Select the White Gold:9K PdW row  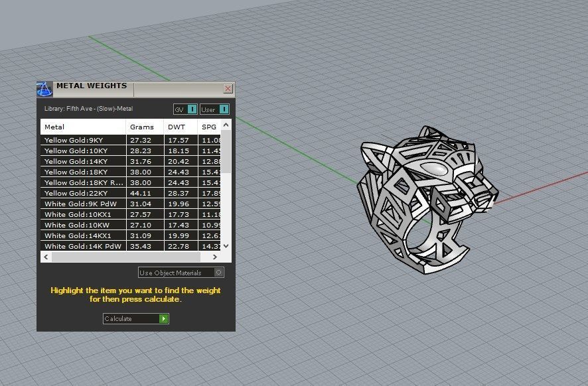click(131, 204)
